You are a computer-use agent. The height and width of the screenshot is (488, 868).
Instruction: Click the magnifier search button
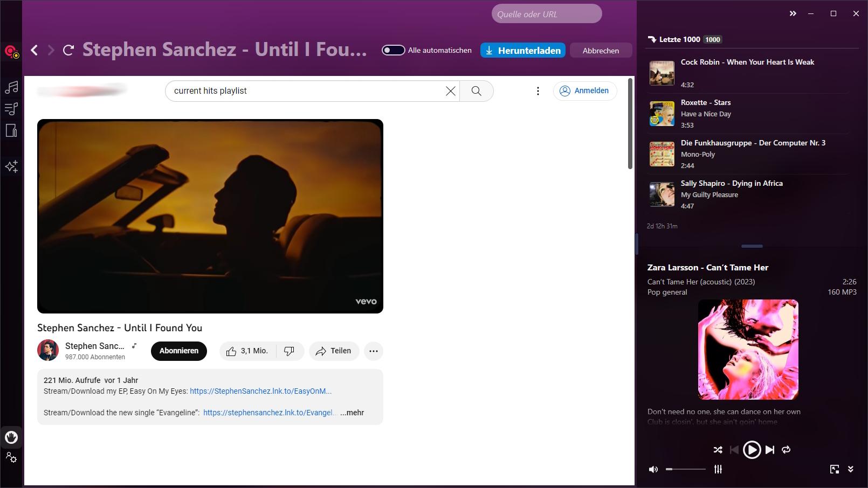477,91
